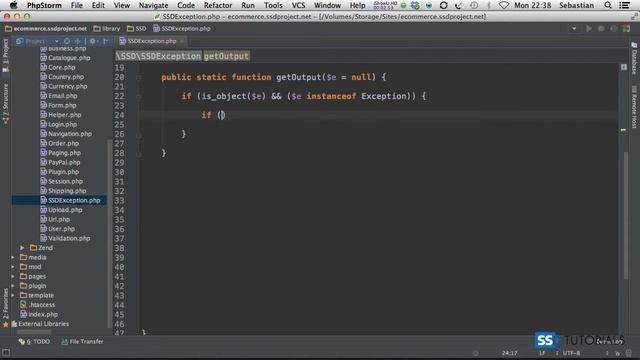This screenshot has height=360, width=640.
Task: Toggle the Remote Host side tab
Action: tap(634, 107)
